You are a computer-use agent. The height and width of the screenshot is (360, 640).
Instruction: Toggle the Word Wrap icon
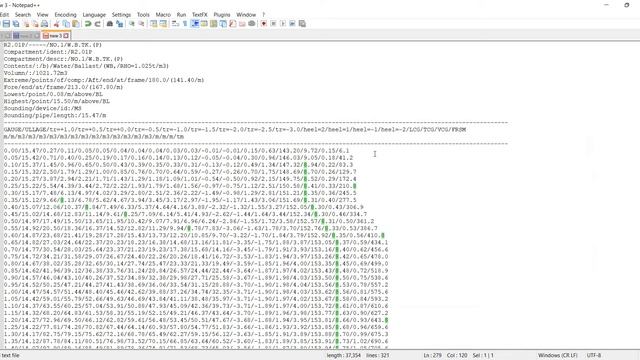[176, 24]
